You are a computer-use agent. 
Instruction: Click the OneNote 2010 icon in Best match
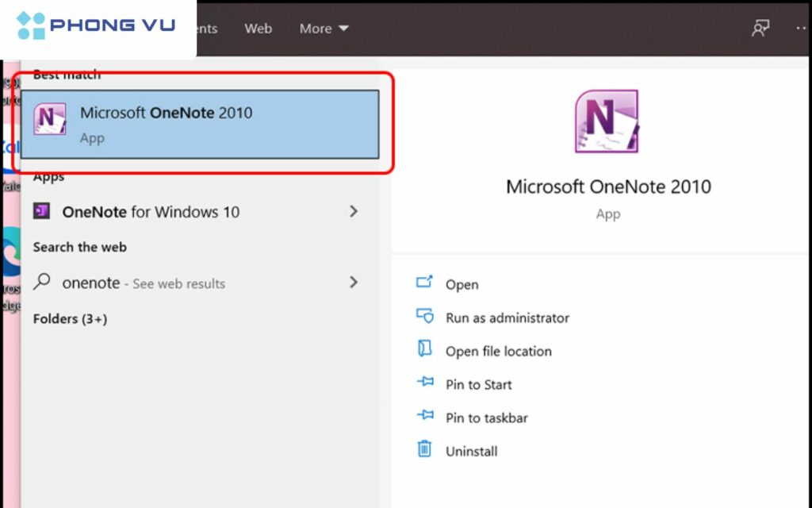click(x=50, y=121)
